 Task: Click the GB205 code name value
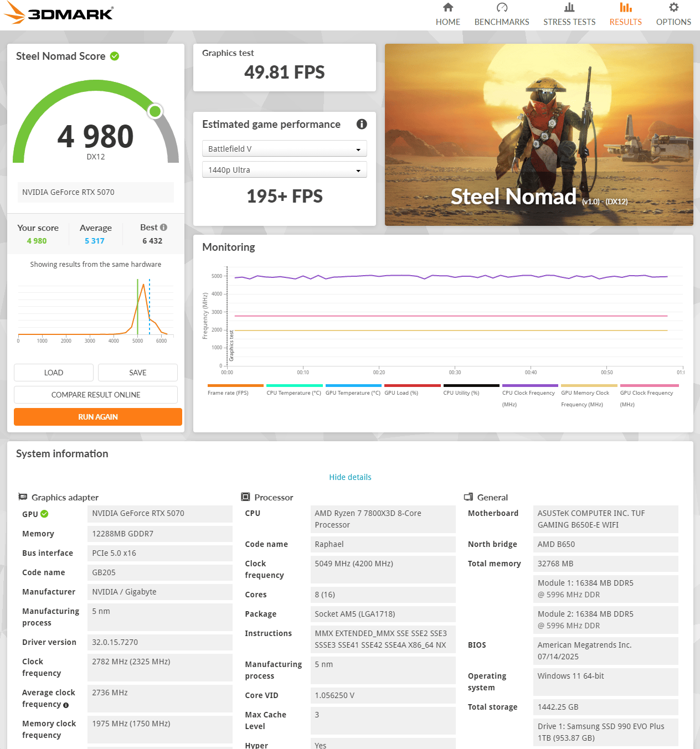tap(160, 572)
